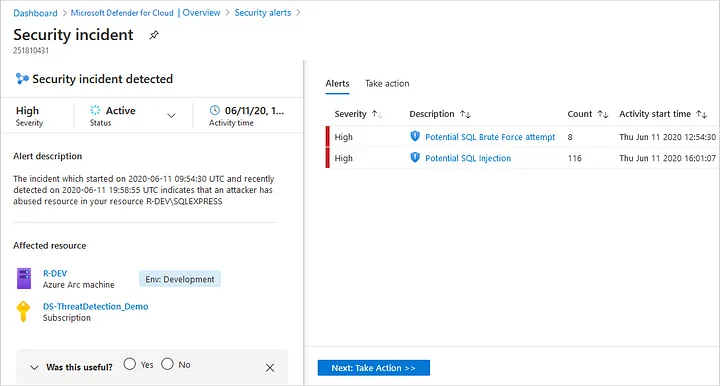This screenshot has height=386, width=720.
Task: Click the Azure Arc machine label
Action: click(79, 285)
